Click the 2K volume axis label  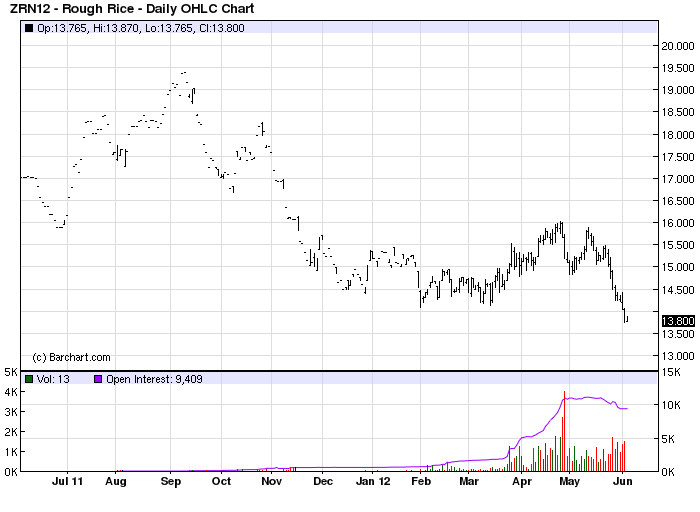11,432
